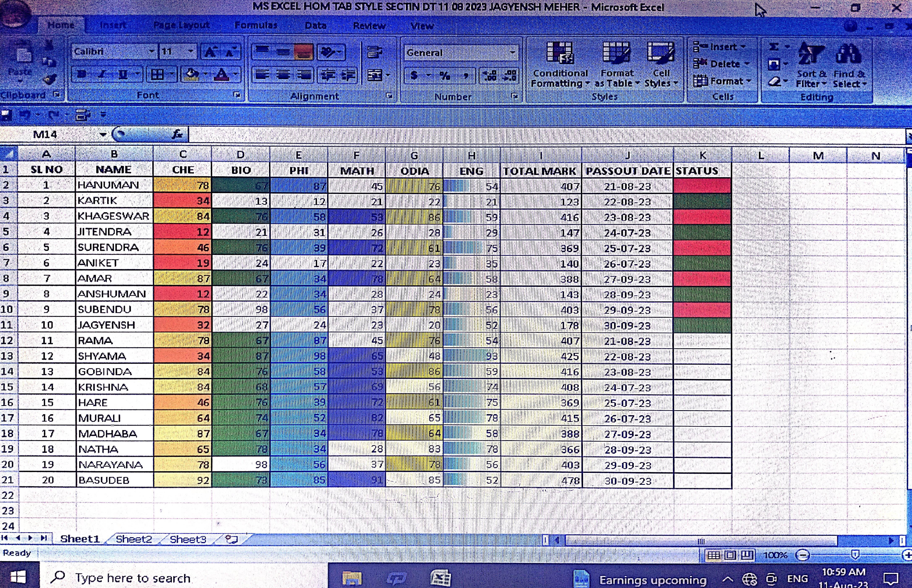Open the Name Box dropdown arrow
The image size is (912, 588).
click(x=103, y=134)
